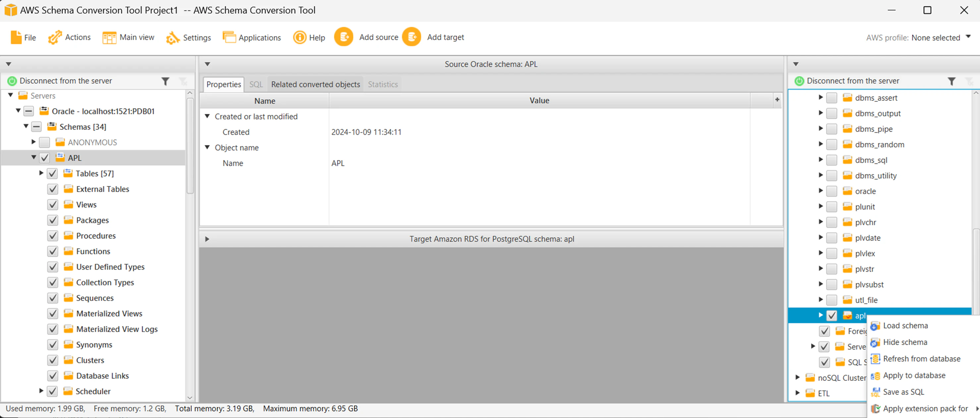Click the File toolbar icon
Viewport: 980px width, 418px height.
click(16, 37)
